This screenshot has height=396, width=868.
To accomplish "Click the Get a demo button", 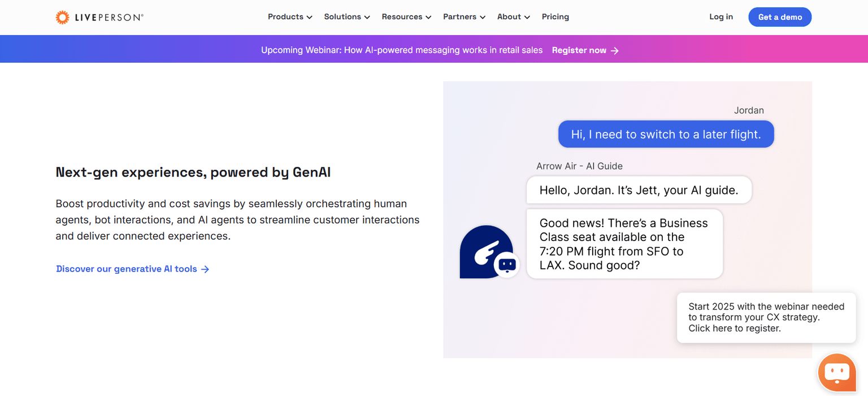I will tap(780, 17).
